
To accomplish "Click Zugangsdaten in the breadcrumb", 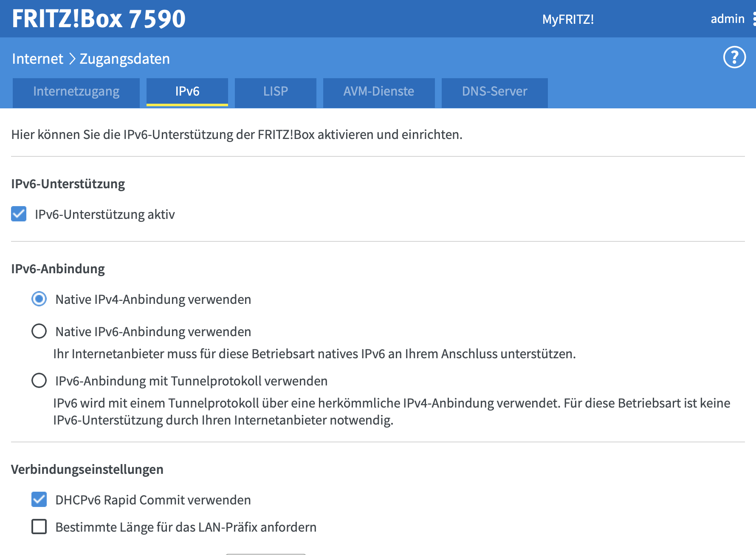I will point(124,59).
